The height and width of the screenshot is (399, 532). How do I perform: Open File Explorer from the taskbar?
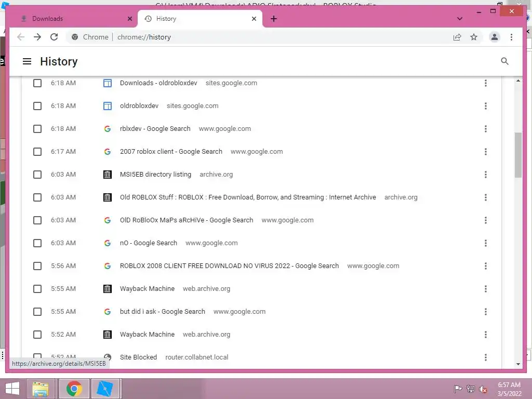(x=41, y=389)
